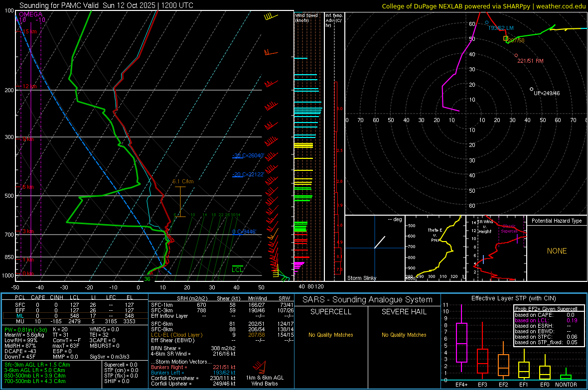Viewport: 588px width, 390px height.
Task: Select the Sfc-3km AGL LR = 1.5 C/km line
Action: 37,365
